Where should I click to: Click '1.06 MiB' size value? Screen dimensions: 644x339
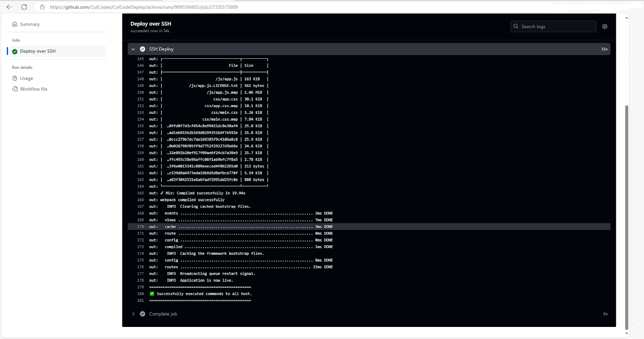click(x=253, y=93)
